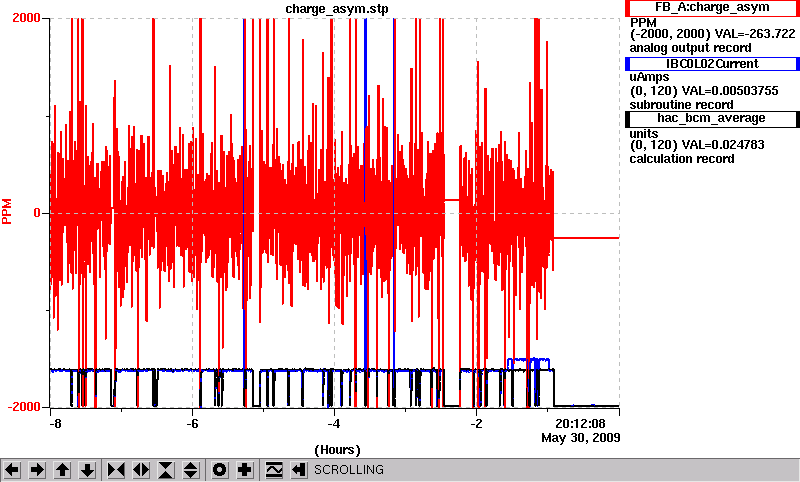Click the 20:12:08 timestamp on the axis
The height and width of the screenshot is (482, 800).
point(580,424)
